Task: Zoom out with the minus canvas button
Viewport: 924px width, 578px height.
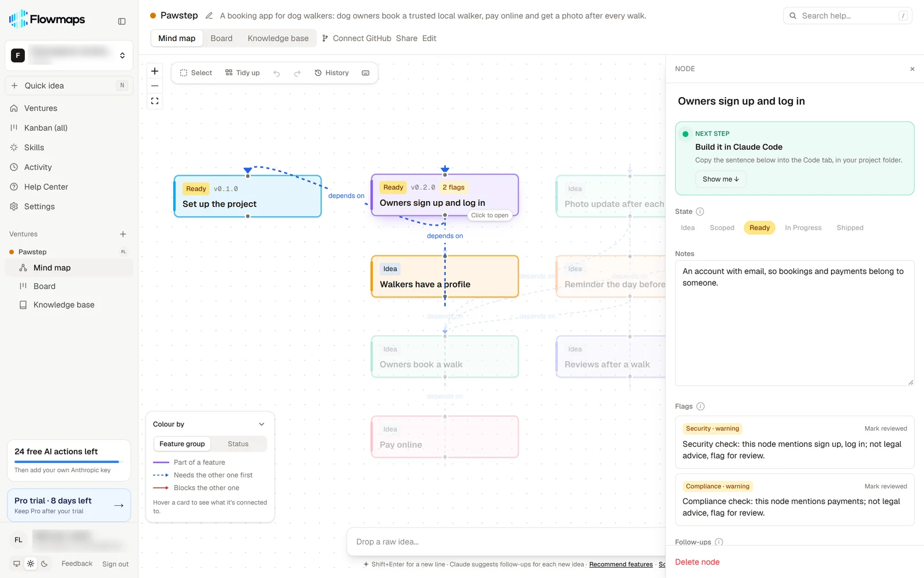Action: coord(155,86)
